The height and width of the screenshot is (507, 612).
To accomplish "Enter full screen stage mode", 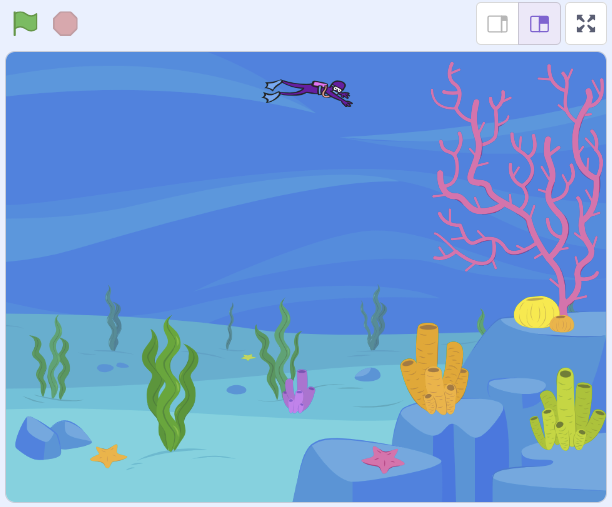I will (586, 24).
